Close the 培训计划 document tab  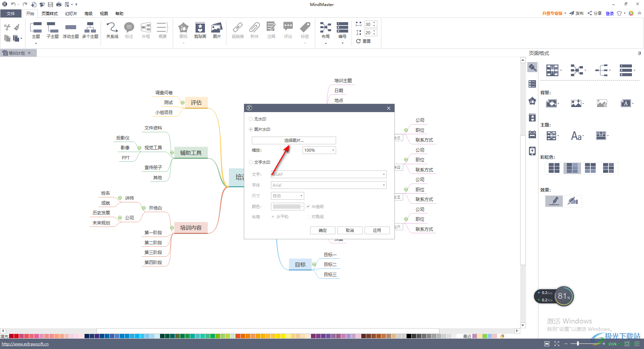click(29, 53)
